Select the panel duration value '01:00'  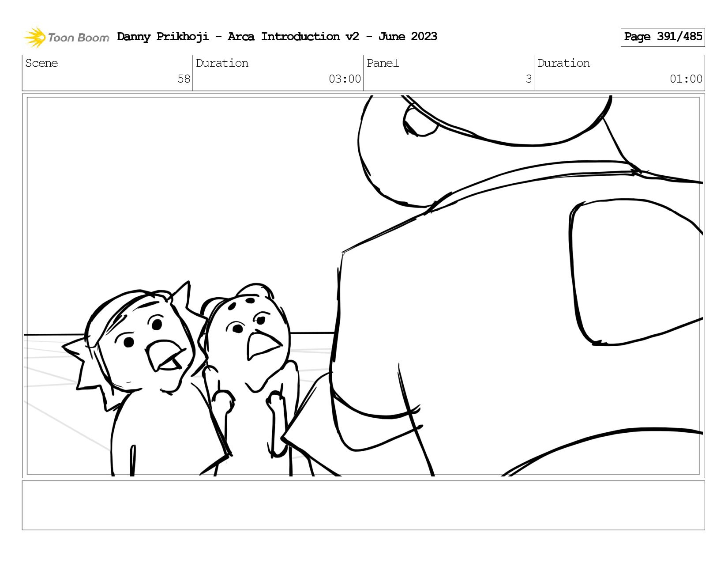pyautogui.click(x=686, y=79)
